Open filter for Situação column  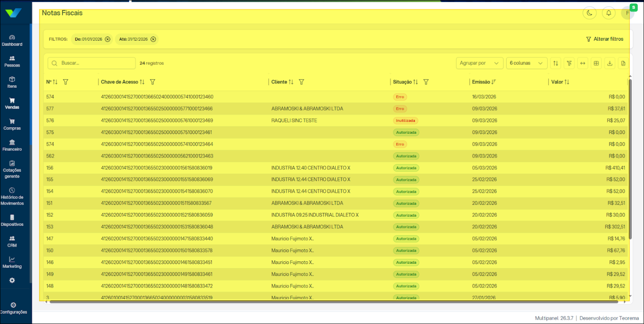point(426,82)
